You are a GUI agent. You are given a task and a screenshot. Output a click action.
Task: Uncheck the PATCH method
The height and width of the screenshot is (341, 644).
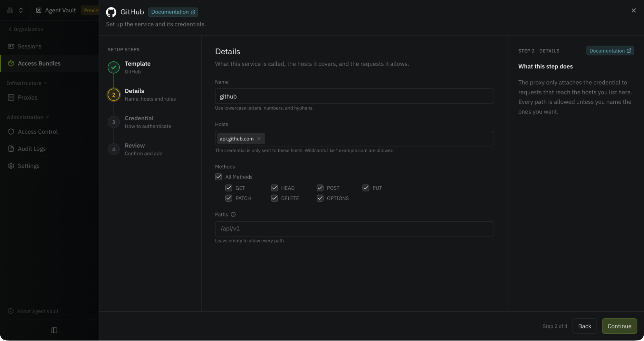(x=229, y=198)
